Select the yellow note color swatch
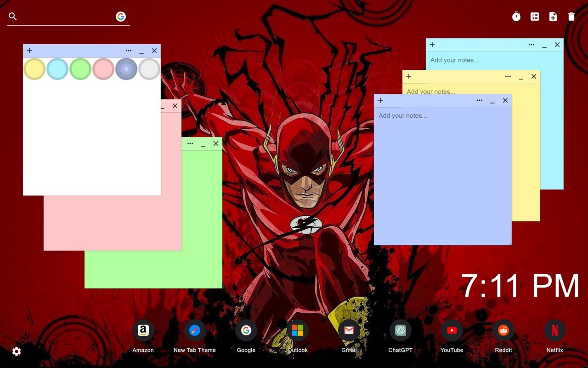The width and height of the screenshot is (588, 368). [x=34, y=69]
